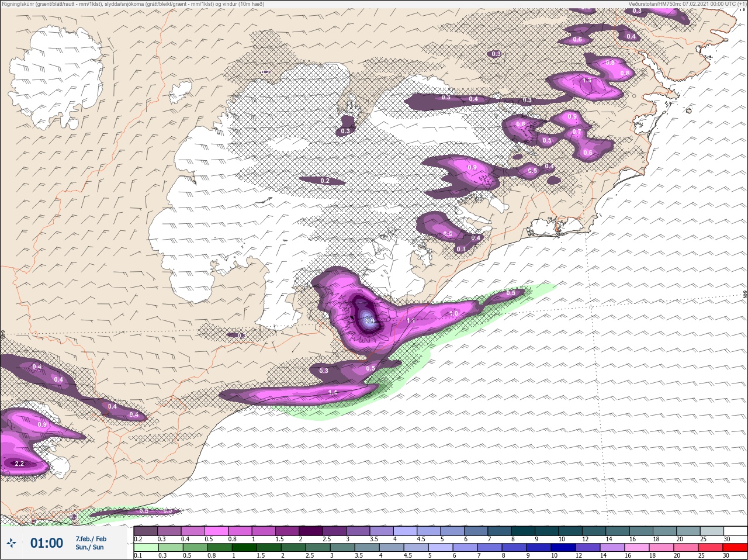Pick the red swatch ending the lower legend
Image resolution: width=748 pixels, height=560 pixels.
click(x=735, y=547)
